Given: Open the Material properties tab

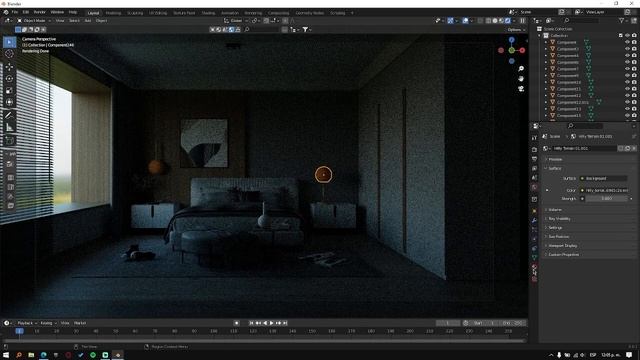Looking at the screenshot, I should [534, 267].
